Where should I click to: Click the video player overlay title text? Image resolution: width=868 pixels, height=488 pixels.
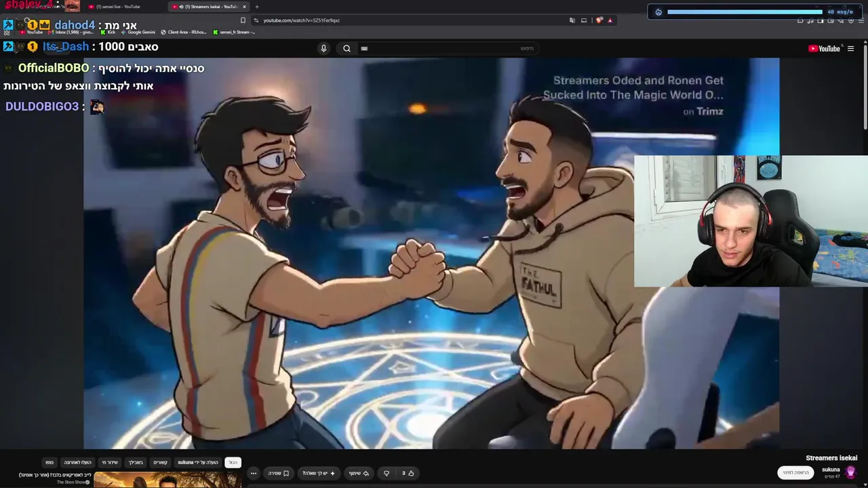633,88
